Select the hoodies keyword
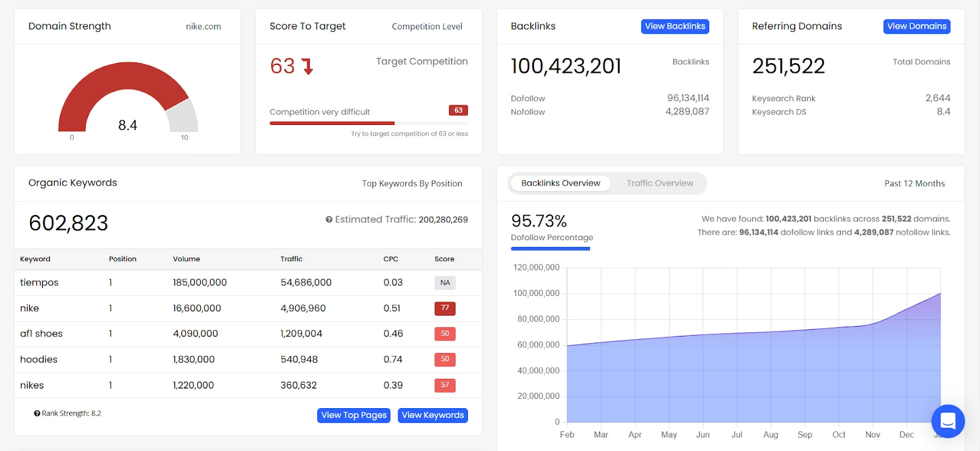Viewport: 980px width, 451px height. [39, 360]
